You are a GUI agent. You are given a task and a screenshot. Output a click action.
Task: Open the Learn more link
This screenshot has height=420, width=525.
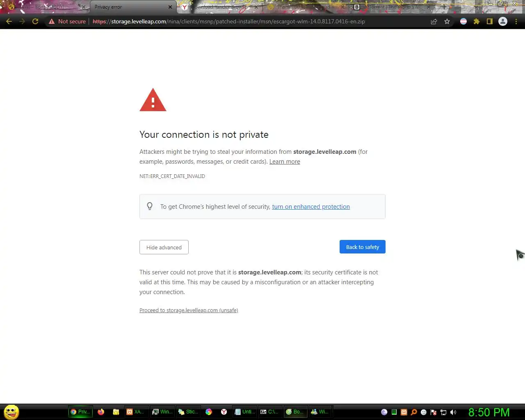click(x=285, y=162)
